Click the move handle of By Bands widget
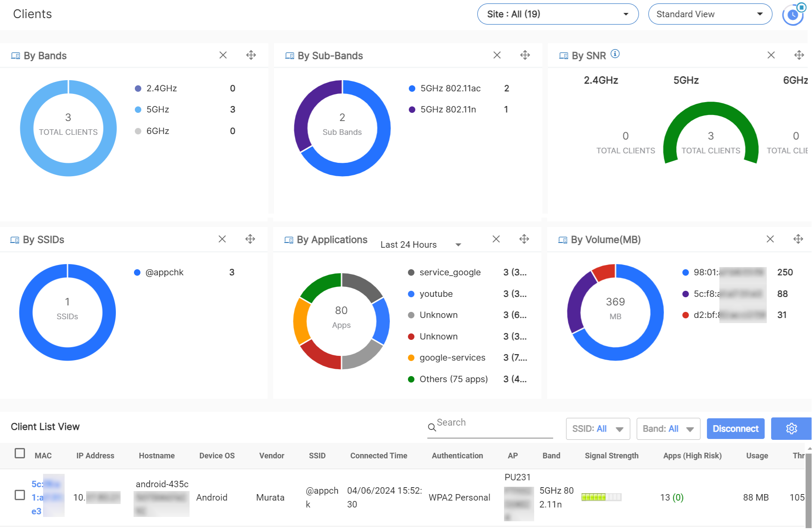Screen dimensions: 812x529 [251, 55]
